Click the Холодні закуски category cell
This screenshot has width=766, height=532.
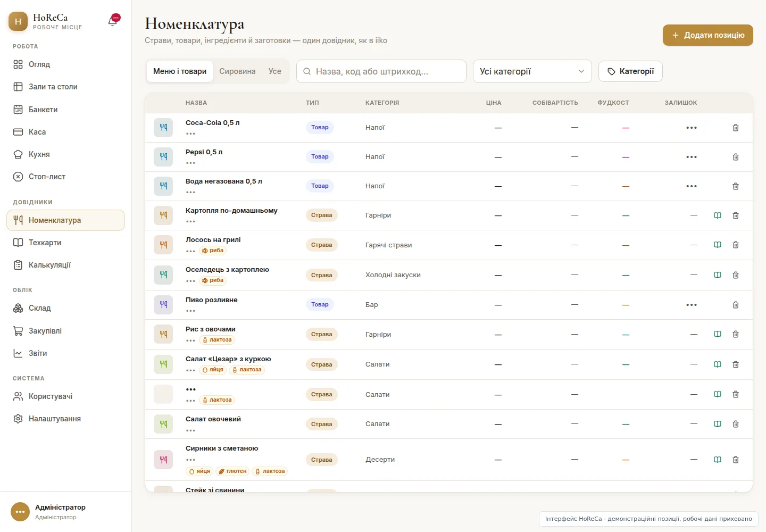click(393, 275)
